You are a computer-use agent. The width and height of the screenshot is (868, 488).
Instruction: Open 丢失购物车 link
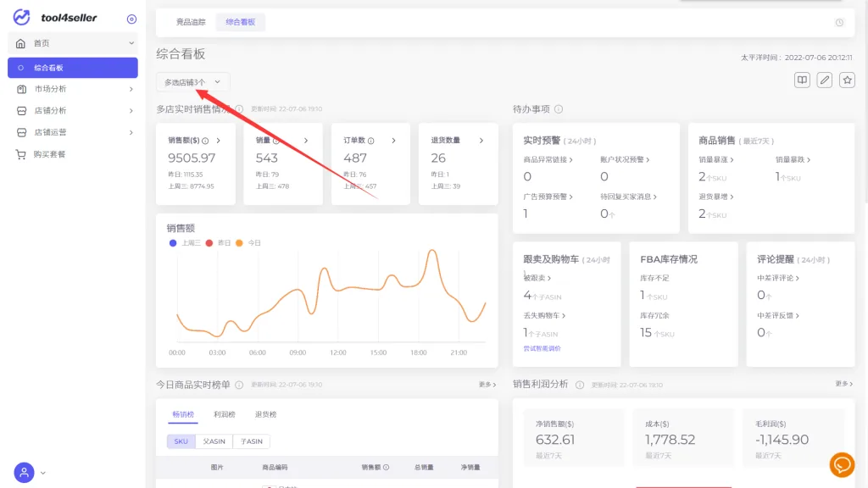pos(544,315)
